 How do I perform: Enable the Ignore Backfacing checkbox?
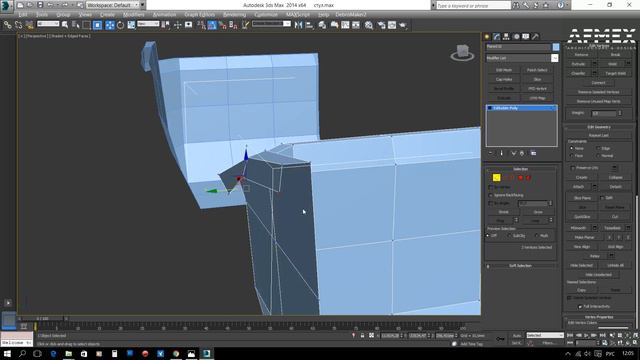pyautogui.click(x=491, y=196)
